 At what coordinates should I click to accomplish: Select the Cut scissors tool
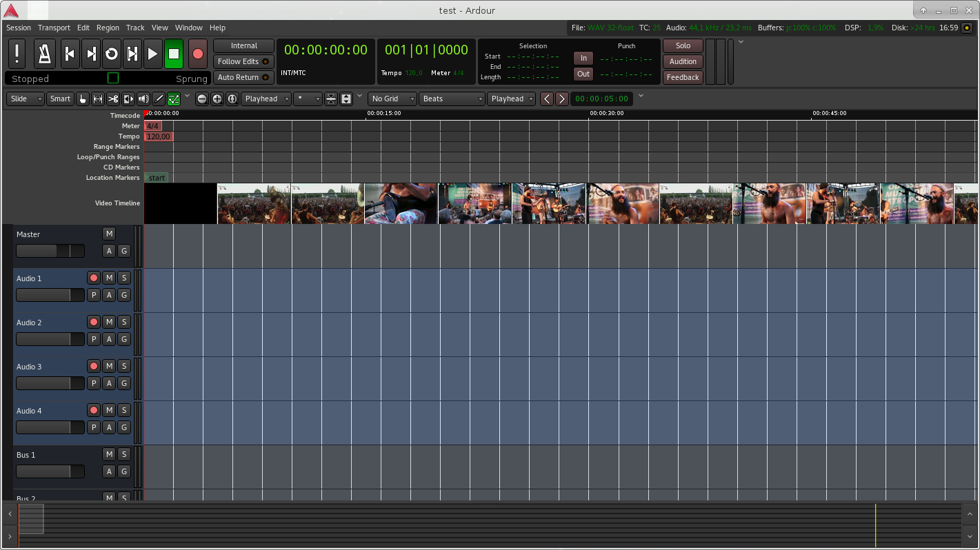pyautogui.click(x=113, y=99)
